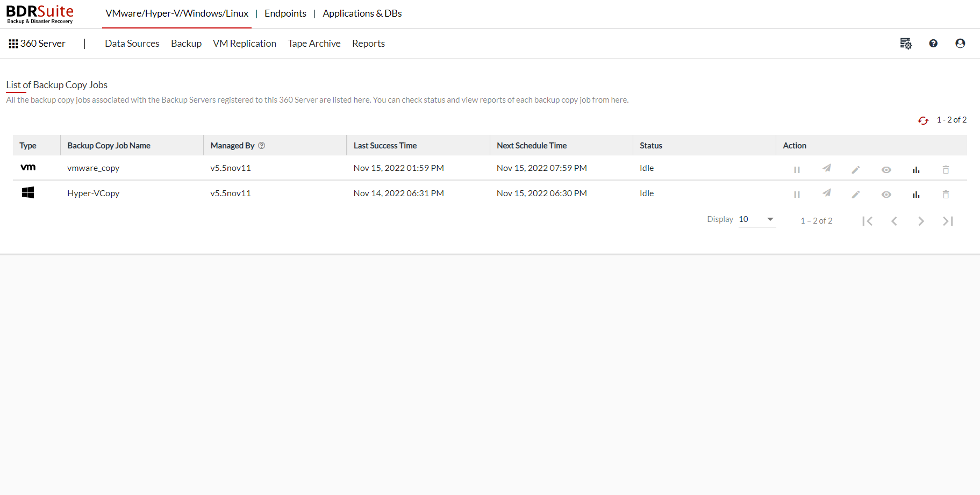Switch to VMware/Hyper-V/Windows/Linux tab
Image resolution: width=980 pixels, height=495 pixels.
click(177, 13)
